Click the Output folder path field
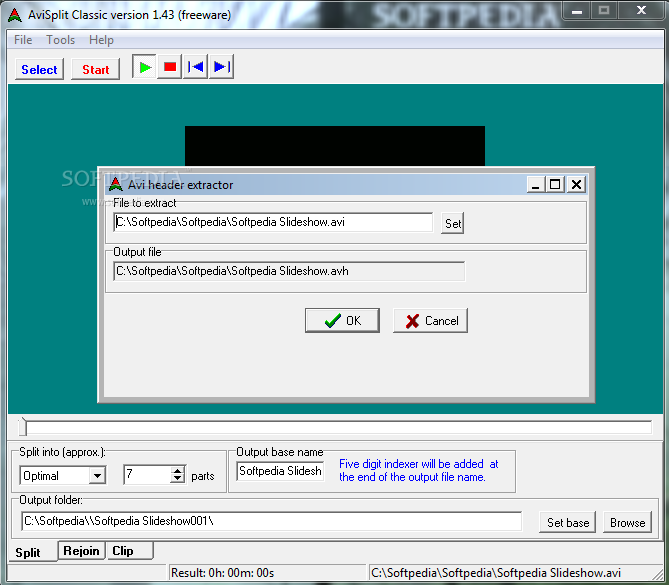This screenshot has width=669, height=585. (271, 521)
